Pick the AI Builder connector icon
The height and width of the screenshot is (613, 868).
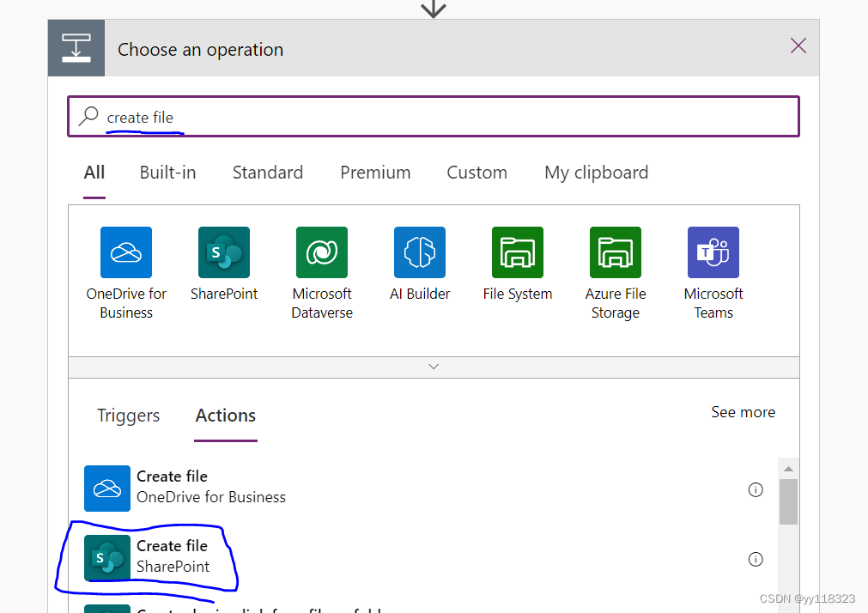tap(420, 252)
